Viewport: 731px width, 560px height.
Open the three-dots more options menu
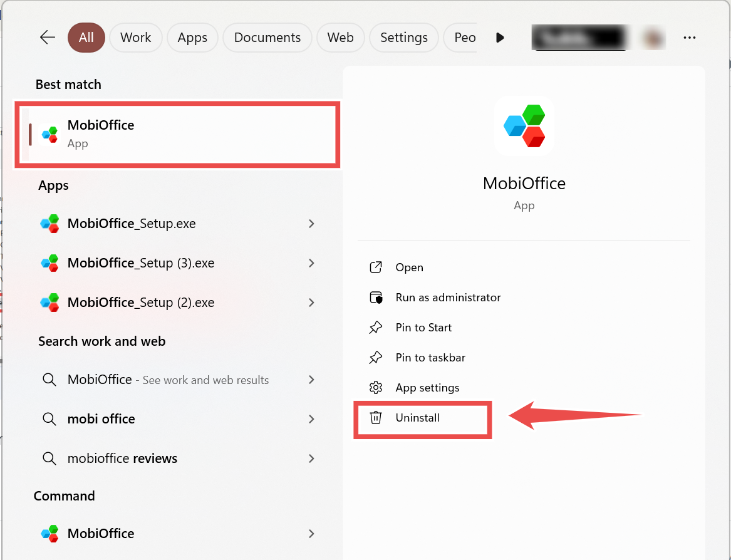click(690, 38)
